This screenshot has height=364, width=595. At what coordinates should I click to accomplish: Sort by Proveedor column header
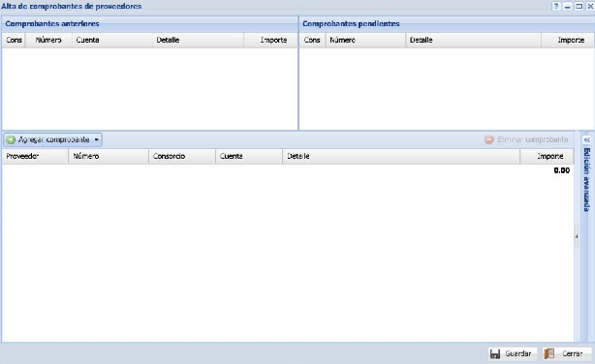click(x=35, y=156)
